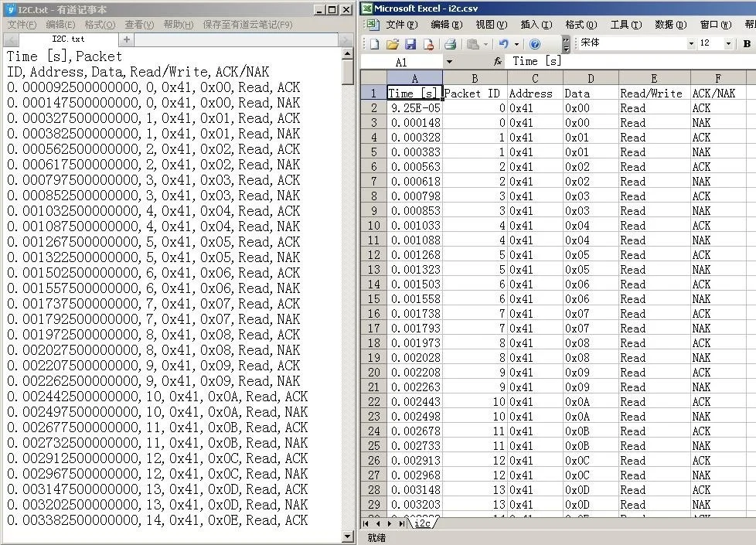Screen dimensions: 756x545
Task: Select the i2c sheet tab
Action: click(x=422, y=523)
